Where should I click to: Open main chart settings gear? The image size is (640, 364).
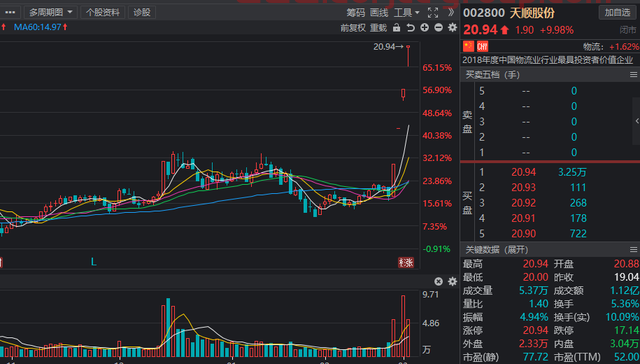452,28
